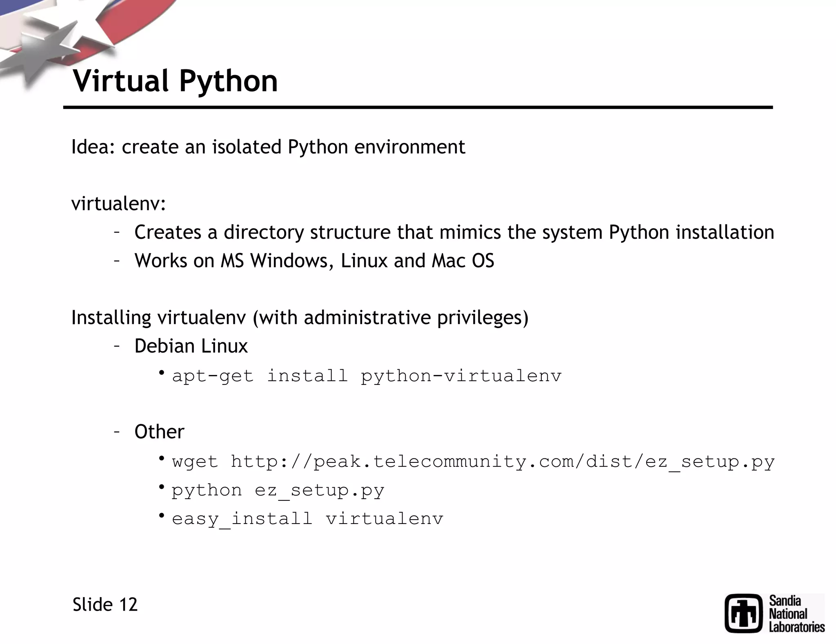The height and width of the screenshot is (644, 836).
Task: Click the python ez_setup.py command
Action: click(x=278, y=491)
